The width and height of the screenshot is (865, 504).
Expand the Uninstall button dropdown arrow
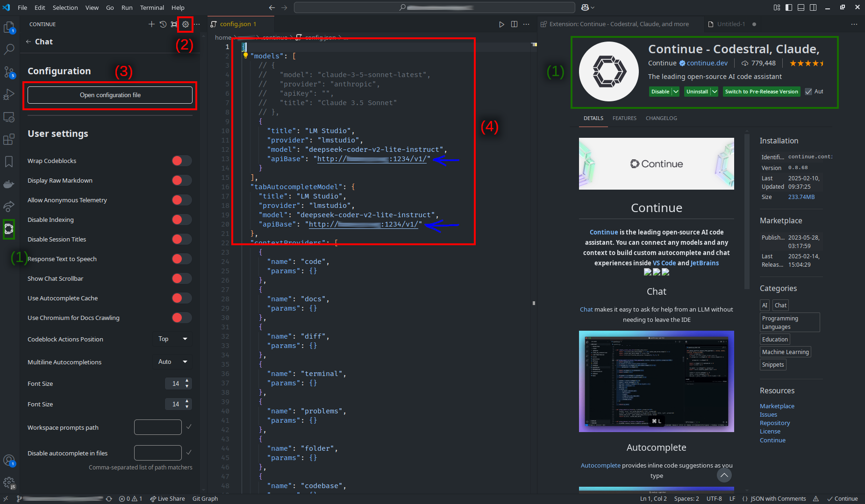[715, 92]
